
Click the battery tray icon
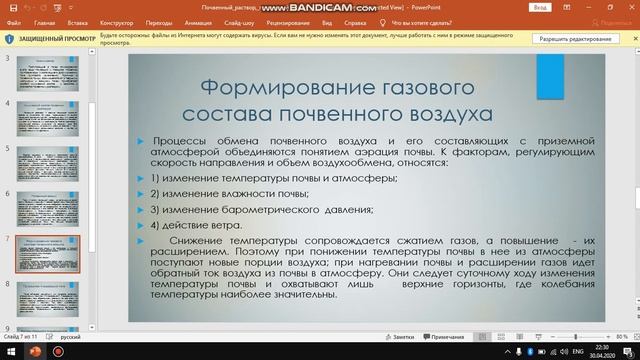click(542, 351)
